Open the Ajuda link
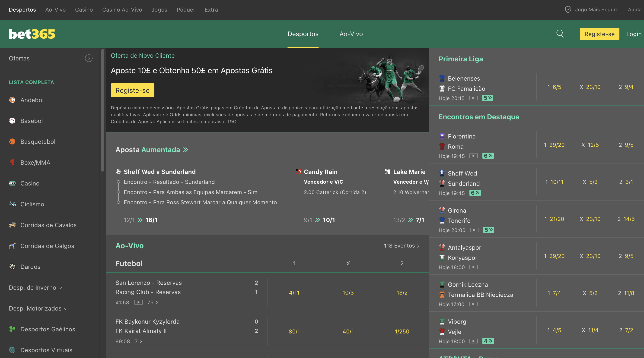 coord(634,9)
